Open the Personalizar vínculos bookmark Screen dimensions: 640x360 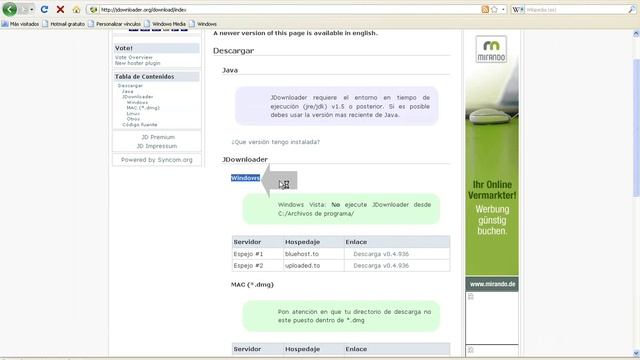[x=114, y=24]
